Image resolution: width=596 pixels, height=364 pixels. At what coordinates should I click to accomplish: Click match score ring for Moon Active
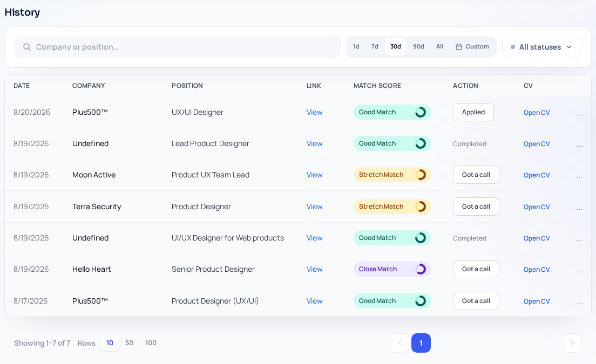point(421,175)
